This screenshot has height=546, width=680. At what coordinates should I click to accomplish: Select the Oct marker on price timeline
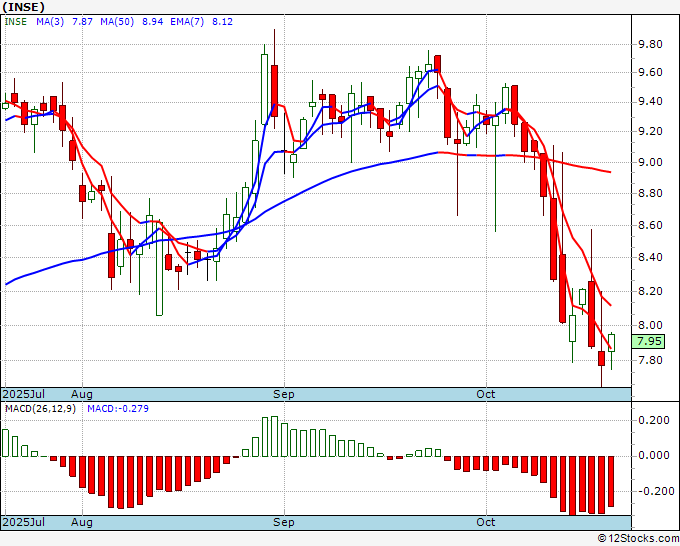(486, 394)
